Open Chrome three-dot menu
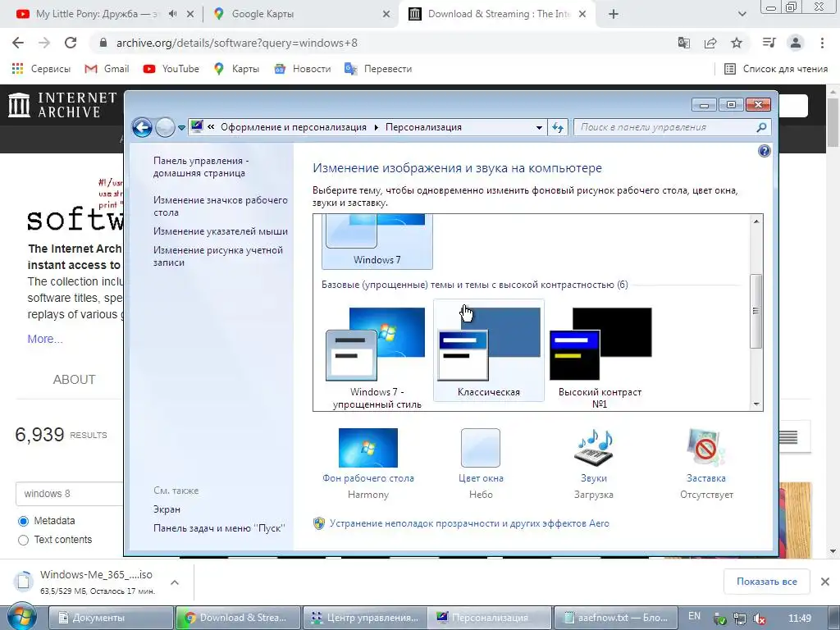This screenshot has width=840, height=630. click(822, 43)
